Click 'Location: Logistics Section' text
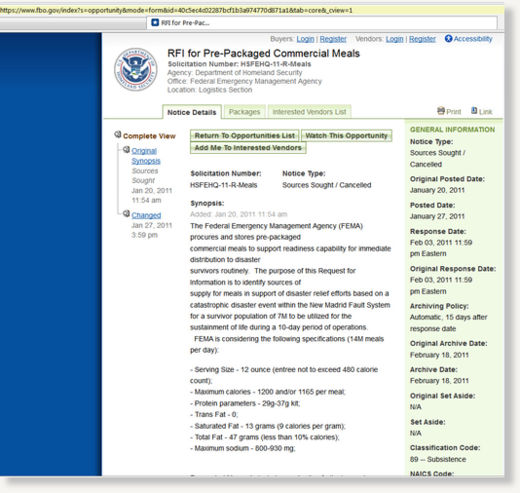520x493 pixels. point(210,90)
